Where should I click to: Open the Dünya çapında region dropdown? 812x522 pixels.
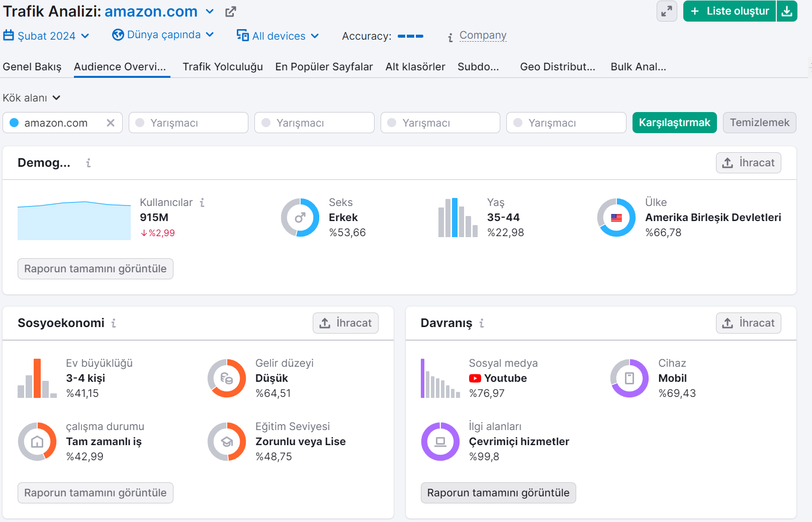point(163,35)
